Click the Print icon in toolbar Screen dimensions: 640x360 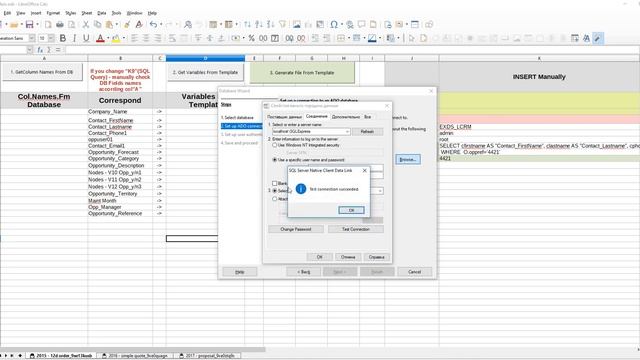60,25
